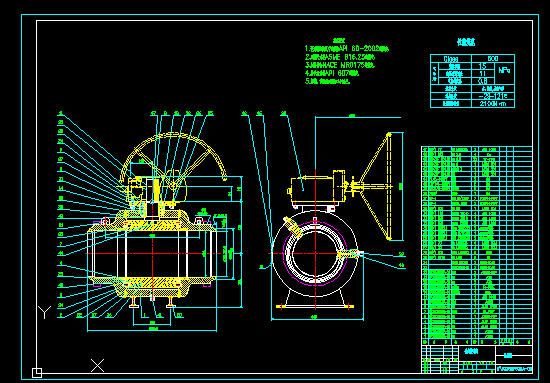Image resolution: width=550 pixels, height=383 pixels.
Task: Click the UCS Y-axis marker
Action: [x=45, y=312]
